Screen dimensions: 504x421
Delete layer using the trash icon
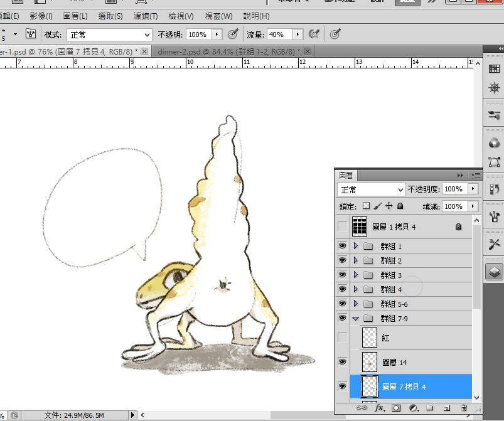click(x=463, y=408)
